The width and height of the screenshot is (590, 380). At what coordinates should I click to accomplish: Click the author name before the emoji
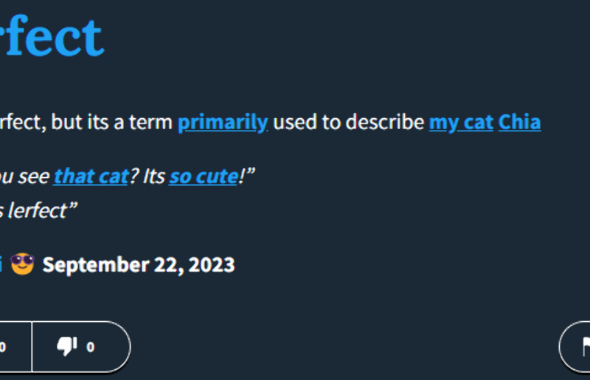point(1,264)
